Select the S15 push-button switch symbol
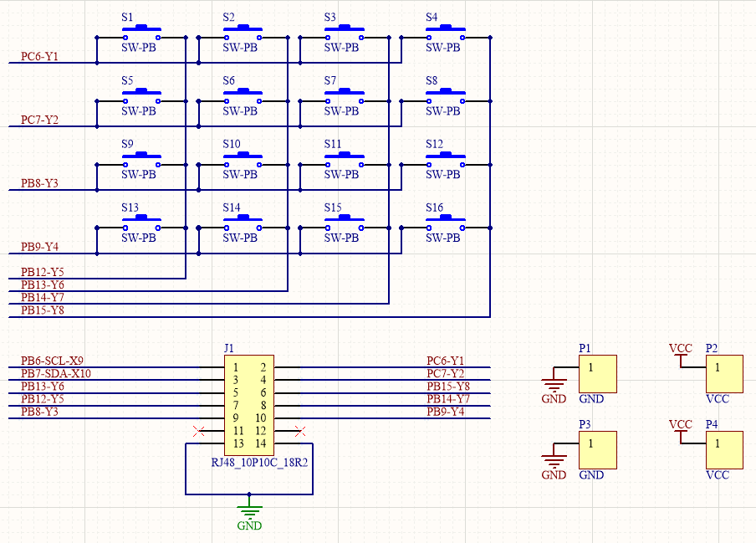 click(x=345, y=223)
